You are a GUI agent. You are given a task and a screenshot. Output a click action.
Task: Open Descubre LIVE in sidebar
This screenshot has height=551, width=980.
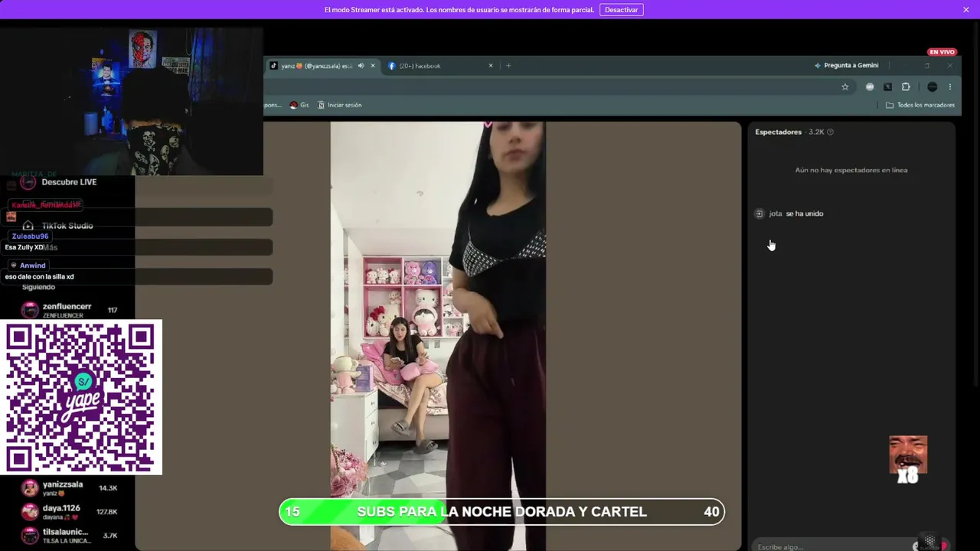69,182
